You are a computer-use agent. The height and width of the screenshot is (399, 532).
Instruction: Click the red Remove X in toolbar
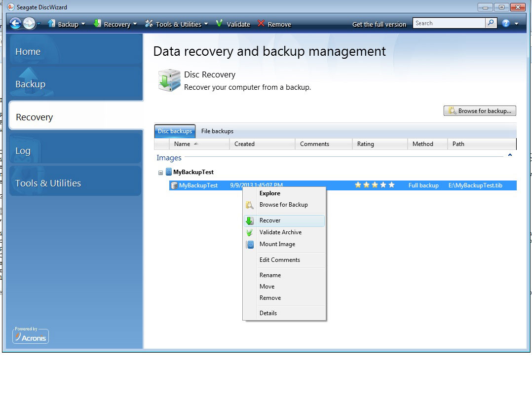(x=262, y=24)
